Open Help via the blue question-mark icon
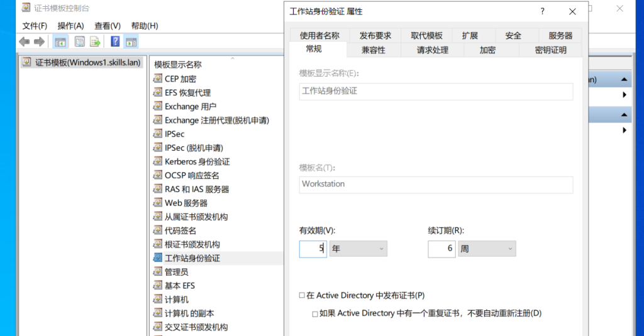The image size is (644, 336). 115,42
